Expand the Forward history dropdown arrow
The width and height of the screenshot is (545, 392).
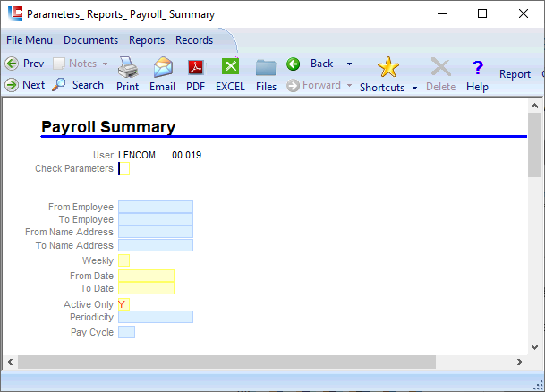pos(349,86)
